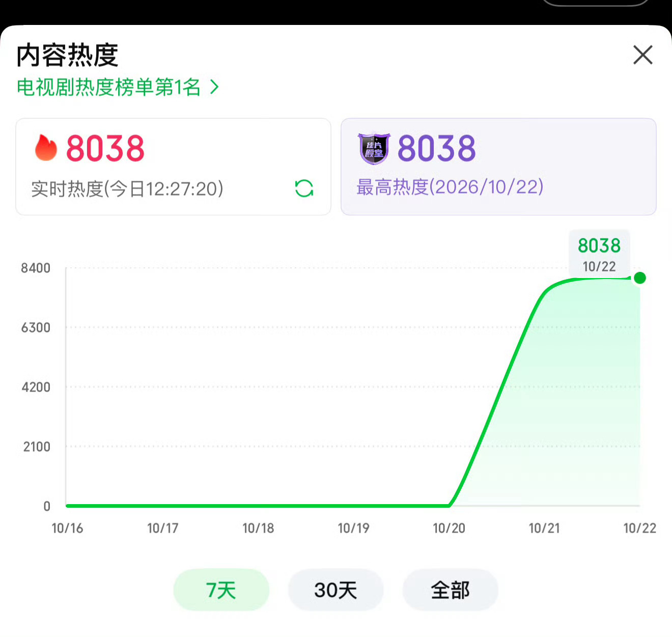Tap the 10/18 x-axis date label
Image resolution: width=672 pixels, height=637 pixels.
coord(258,528)
